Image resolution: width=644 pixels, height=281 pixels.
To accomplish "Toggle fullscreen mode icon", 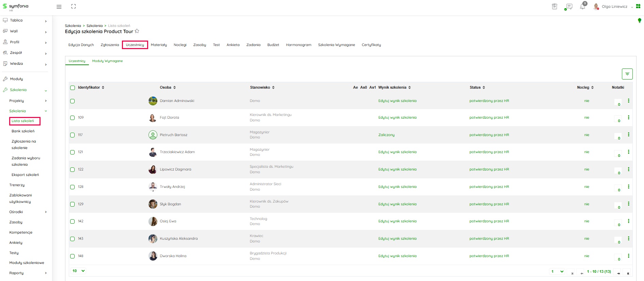I will click(73, 6).
